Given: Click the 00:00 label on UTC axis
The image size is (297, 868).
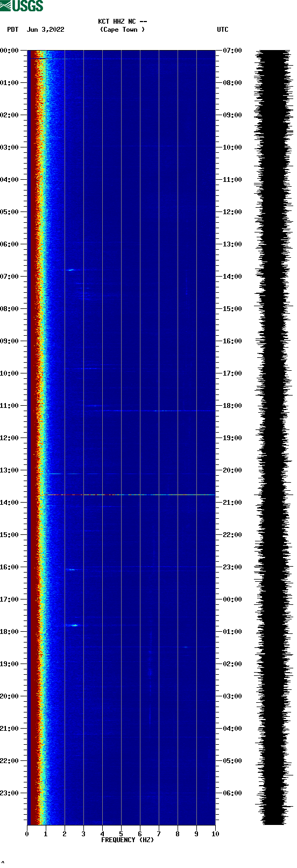Looking at the screenshot, I should (232, 599).
